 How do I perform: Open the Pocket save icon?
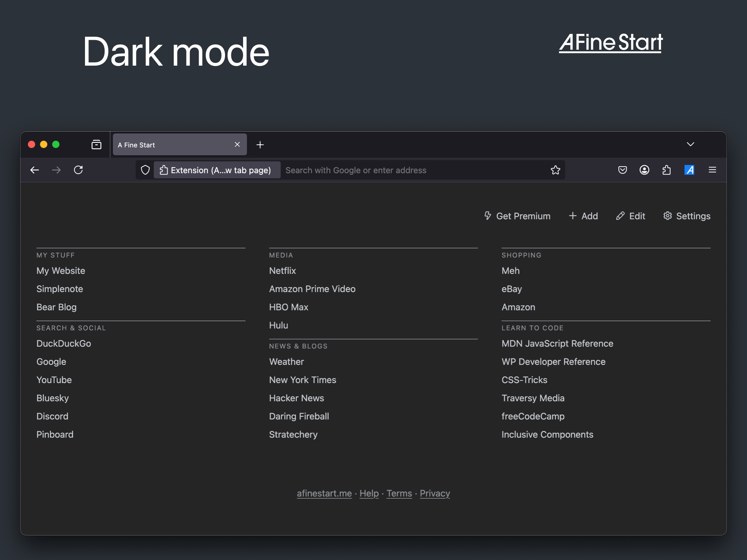tap(622, 170)
